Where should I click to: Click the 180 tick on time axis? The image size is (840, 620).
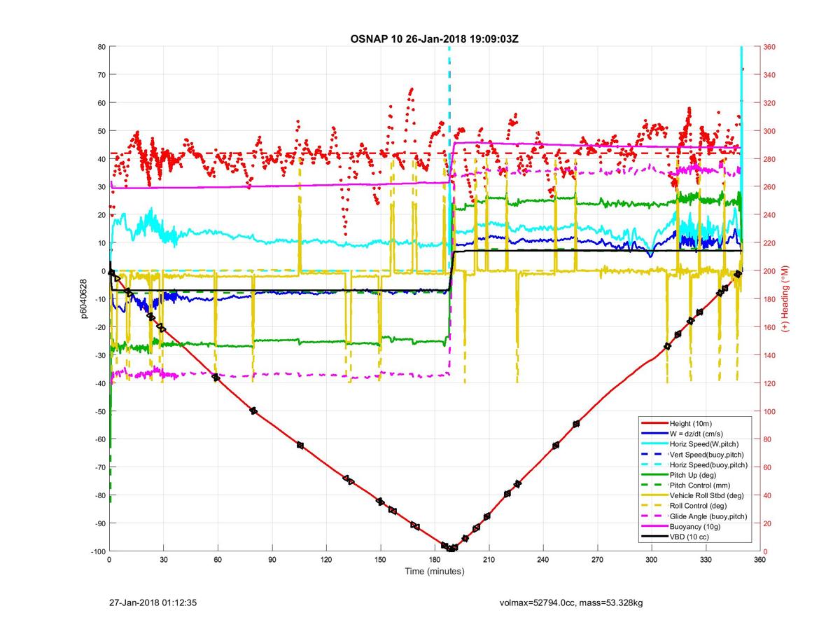pos(435,560)
